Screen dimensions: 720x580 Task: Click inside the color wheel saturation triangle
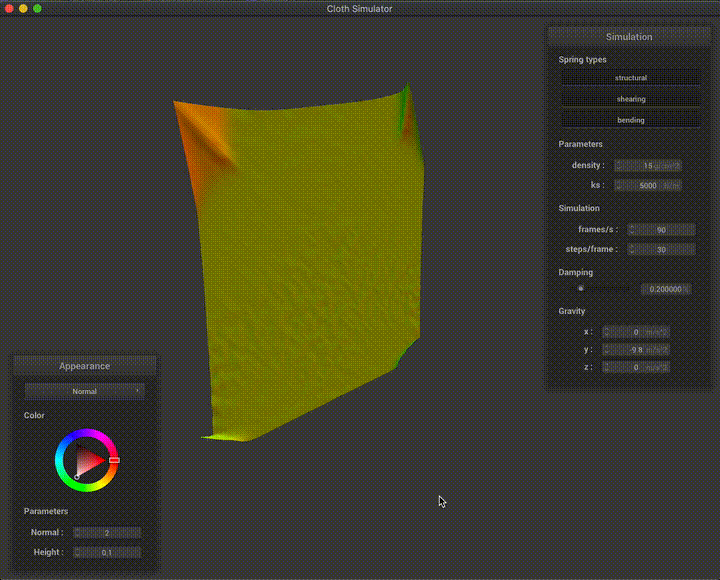89,461
